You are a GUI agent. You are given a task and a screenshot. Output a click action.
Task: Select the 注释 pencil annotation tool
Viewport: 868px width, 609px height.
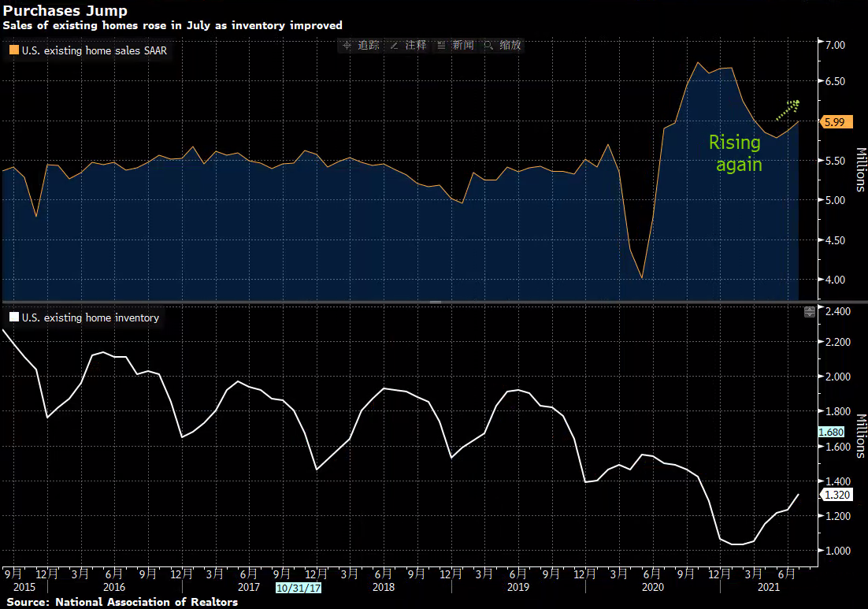coord(408,46)
